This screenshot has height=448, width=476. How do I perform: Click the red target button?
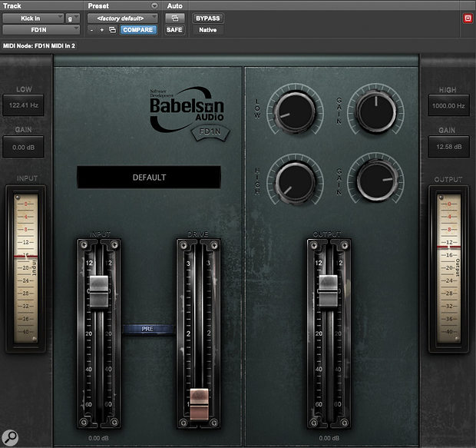[x=468, y=18]
